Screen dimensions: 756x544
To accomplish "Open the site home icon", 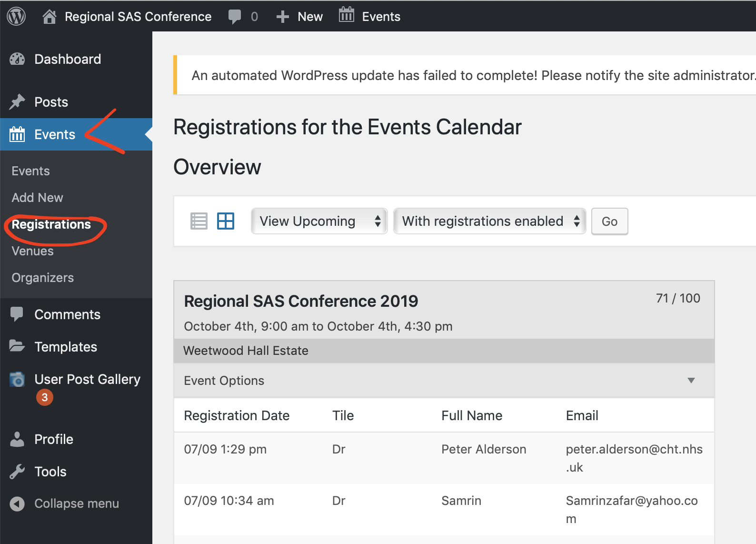I will click(x=49, y=17).
